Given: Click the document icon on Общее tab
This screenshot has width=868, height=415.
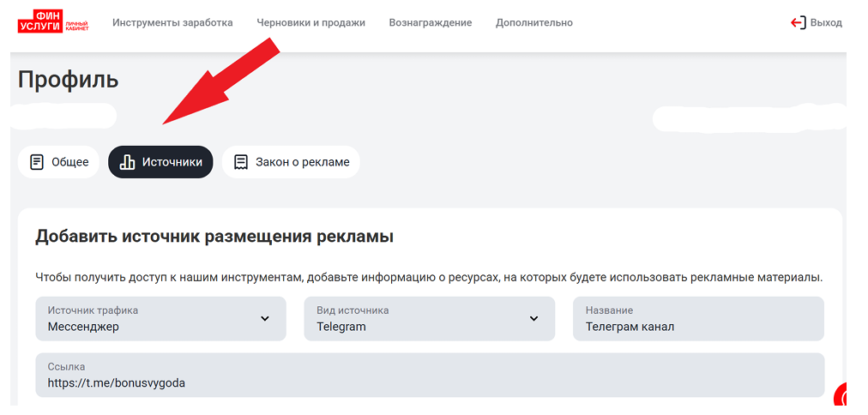Looking at the screenshot, I should coord(37,162).
